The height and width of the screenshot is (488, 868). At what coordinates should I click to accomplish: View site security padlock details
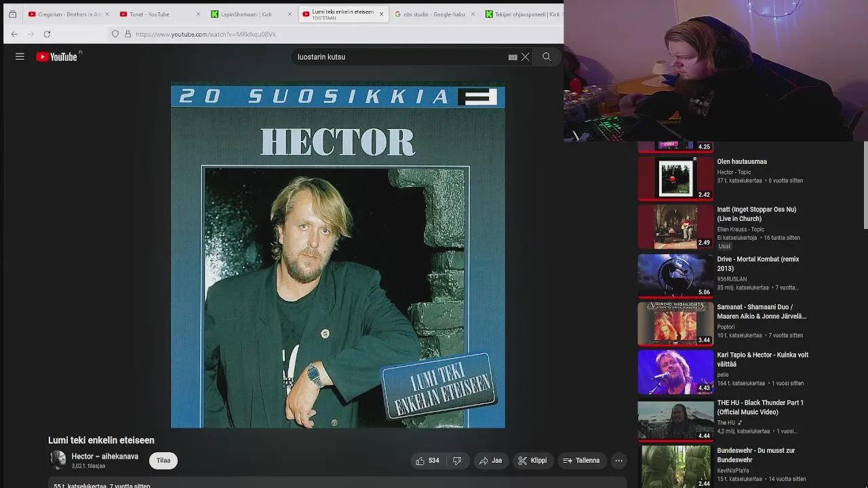click(x=127, y=34)
